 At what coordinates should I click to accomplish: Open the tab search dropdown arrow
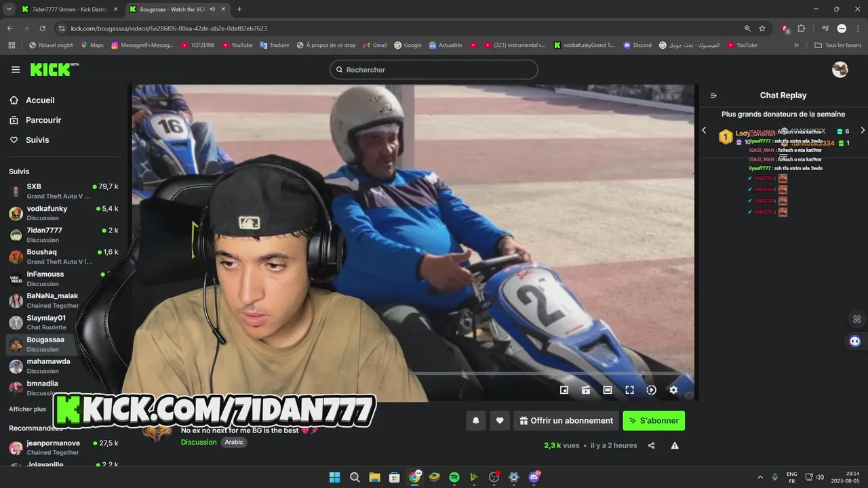(x=8, y=9)
